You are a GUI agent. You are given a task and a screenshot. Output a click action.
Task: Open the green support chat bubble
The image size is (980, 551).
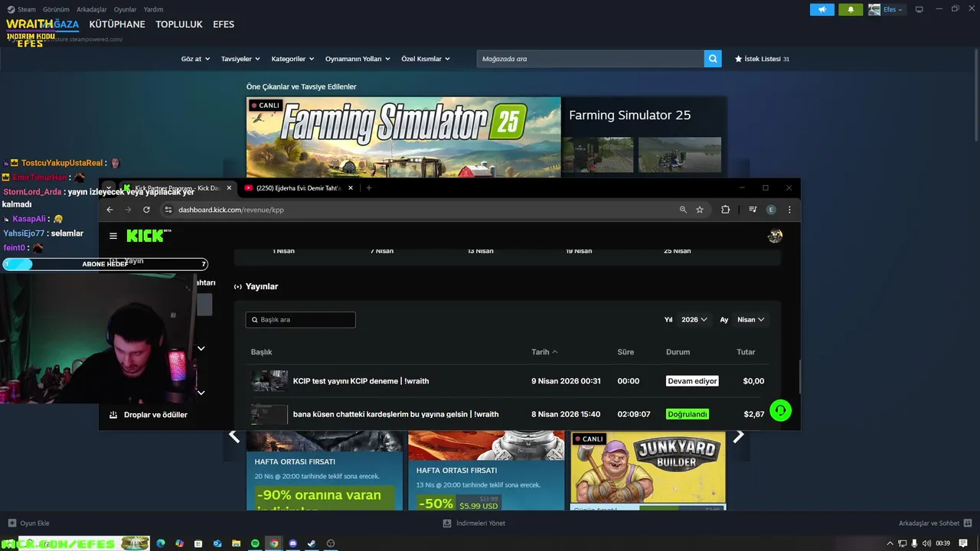[780, 411]
